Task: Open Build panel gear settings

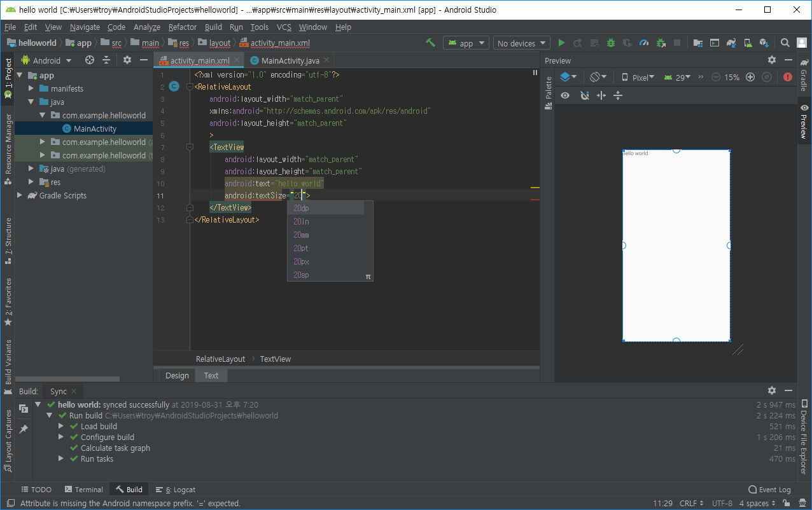Action: (772, 390)
